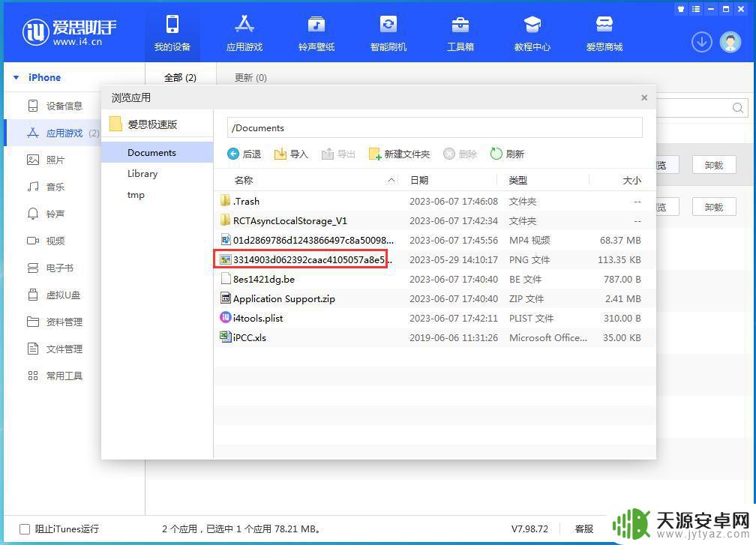Click the 客服 support link

[x=583, y=529]
